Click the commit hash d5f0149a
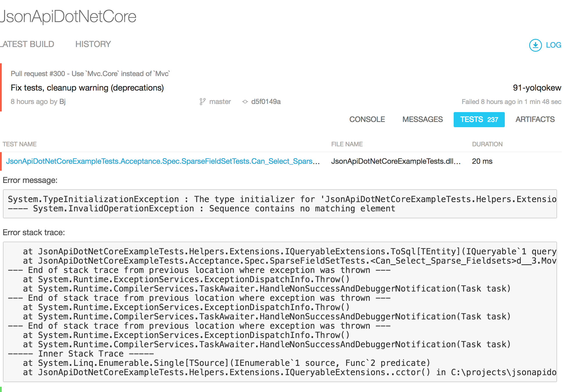Image resolution: width=571 pixels, height=392 pixels. coord(266,102)
